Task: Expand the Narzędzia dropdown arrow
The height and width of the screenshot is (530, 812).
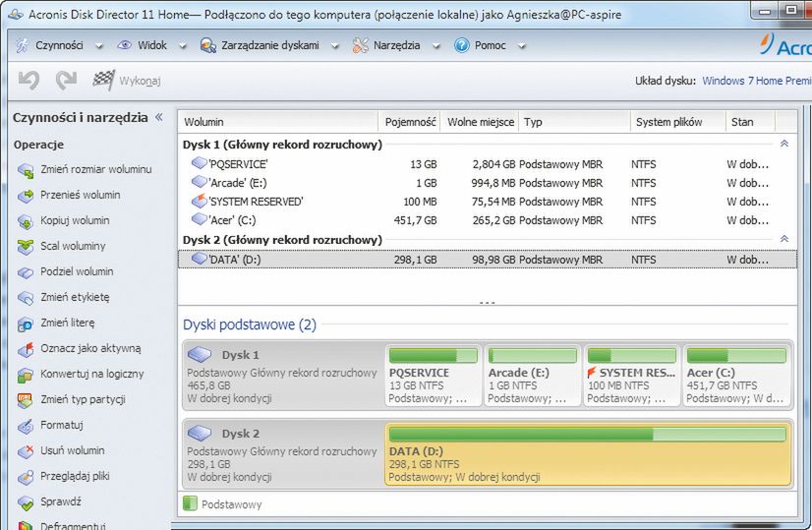Action: 436,46
